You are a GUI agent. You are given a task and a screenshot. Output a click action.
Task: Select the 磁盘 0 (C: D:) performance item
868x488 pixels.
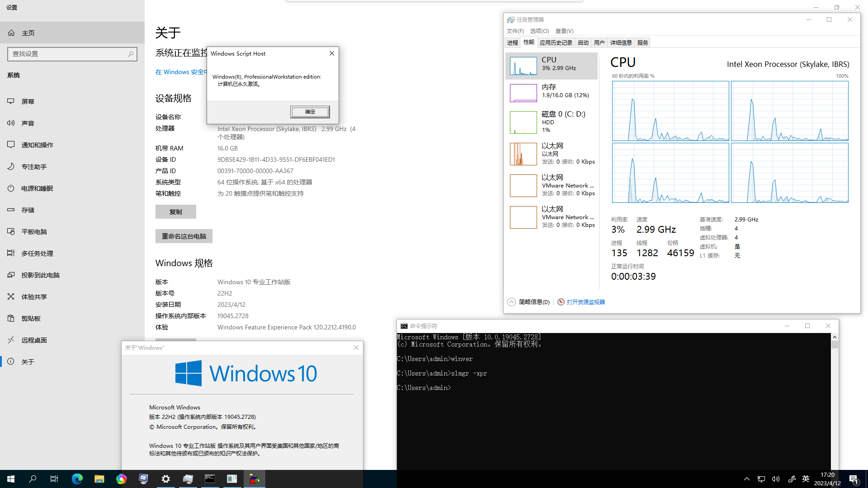pyautogui.click(x=552, y=122)
